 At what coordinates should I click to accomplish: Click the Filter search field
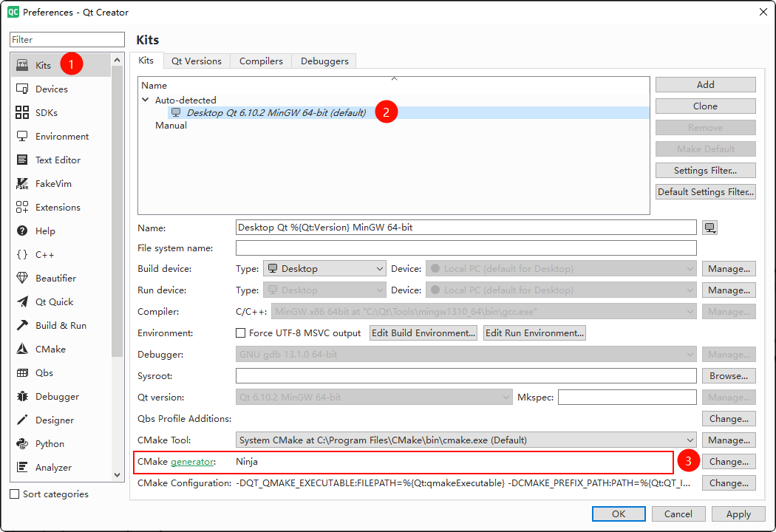(x=67, y=40)
